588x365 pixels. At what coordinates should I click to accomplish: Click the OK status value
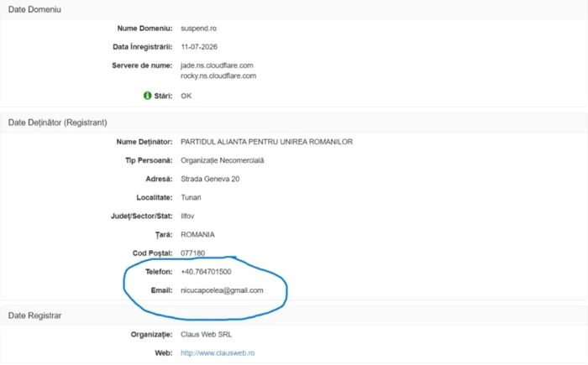click(186, 96)
